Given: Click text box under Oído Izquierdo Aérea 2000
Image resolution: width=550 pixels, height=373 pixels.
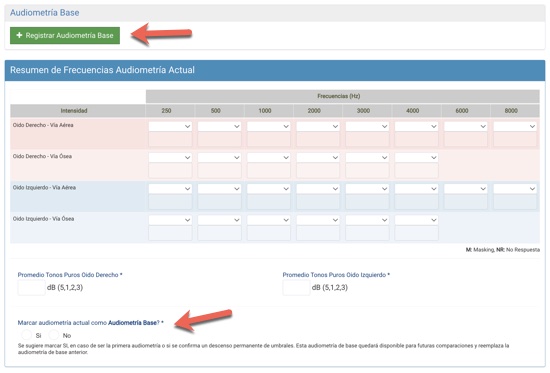Looking at the screenshot, I should (318, 202).
